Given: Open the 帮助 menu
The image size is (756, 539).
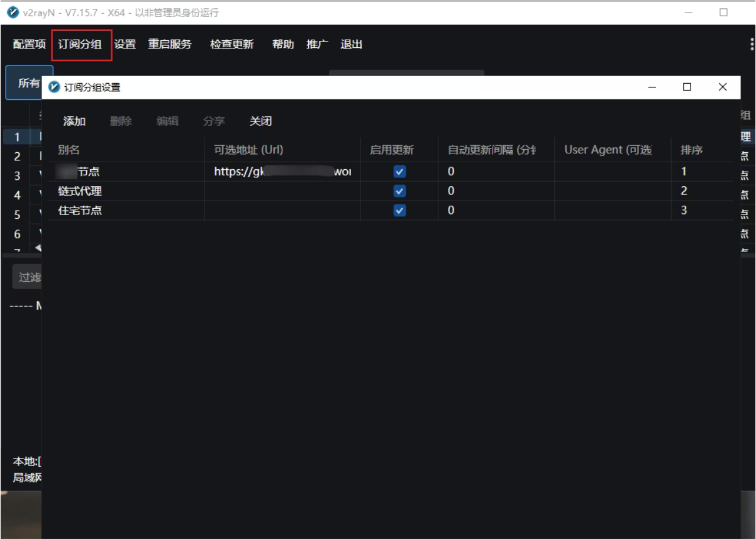Looking at the screenshot, I should point(283,45).
